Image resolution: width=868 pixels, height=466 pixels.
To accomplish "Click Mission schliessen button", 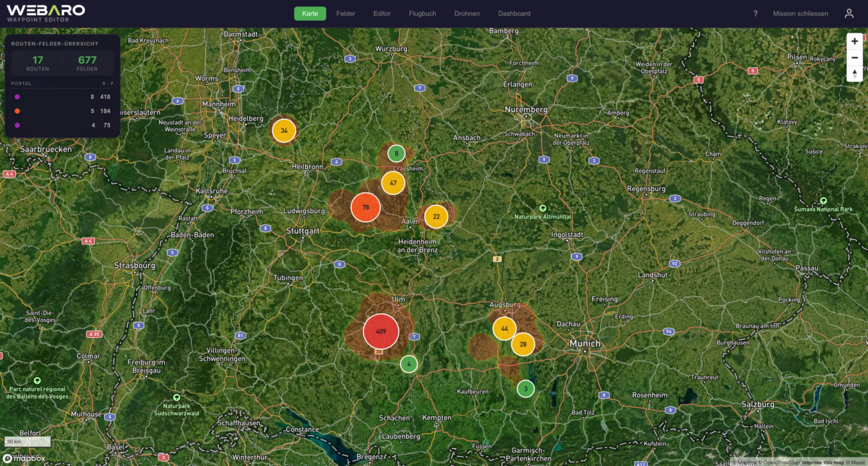I will coord(801,13).
